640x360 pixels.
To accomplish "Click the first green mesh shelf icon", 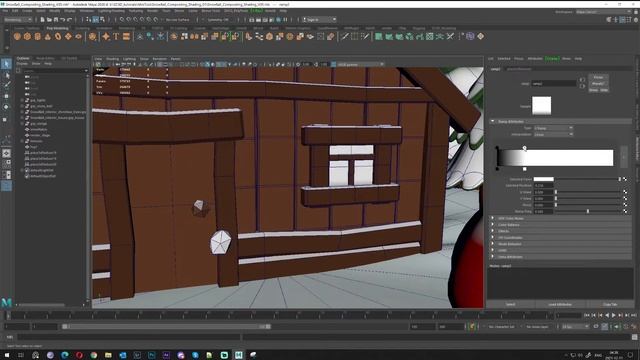I will tap(379, 37).
